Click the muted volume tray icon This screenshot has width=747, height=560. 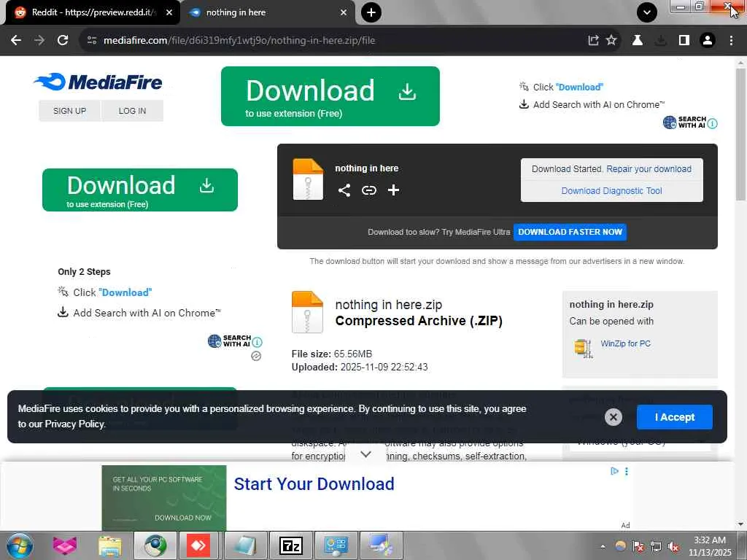[x=673, y=547]
